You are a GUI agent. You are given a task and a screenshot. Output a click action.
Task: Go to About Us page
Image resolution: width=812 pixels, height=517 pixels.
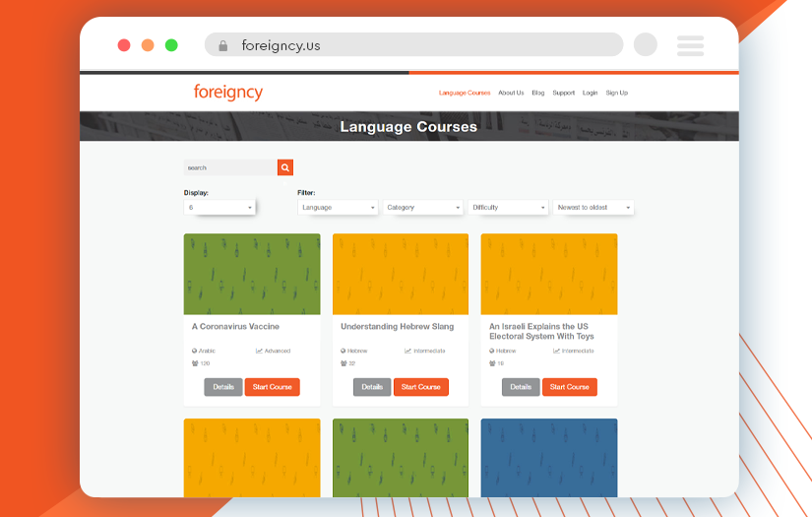(511, 93)
